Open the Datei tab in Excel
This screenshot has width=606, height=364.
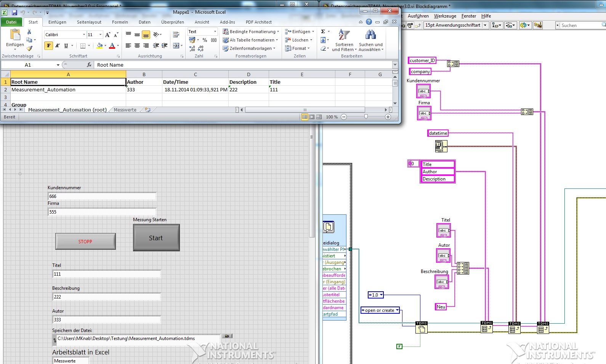(x=11, y=22)
